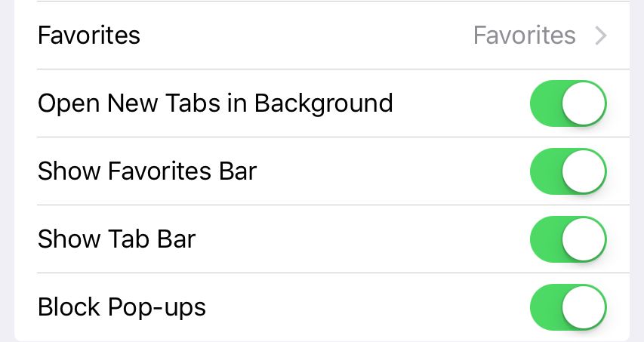Screen dimensions: 644x342
Task: Click green track of Show Favorites Bar toggle
Action: 546,171
